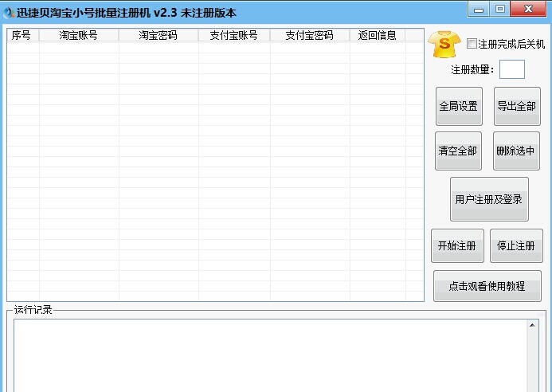Click the 淘宝密码 column header

[159, 35]
